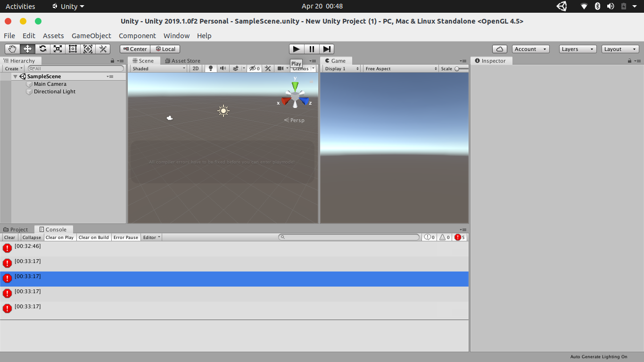
Task: Select the Move tool
Action: 27,49
